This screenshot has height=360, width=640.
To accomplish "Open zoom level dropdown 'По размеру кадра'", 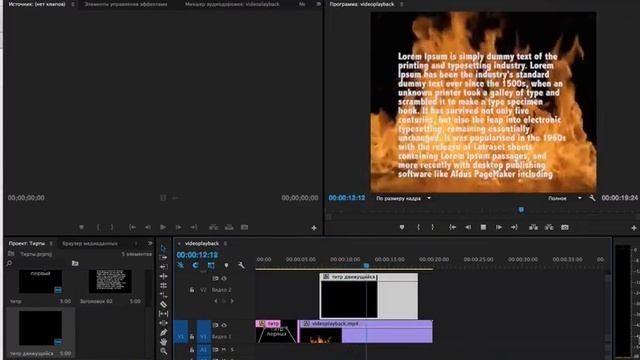I will click(403, 198).
